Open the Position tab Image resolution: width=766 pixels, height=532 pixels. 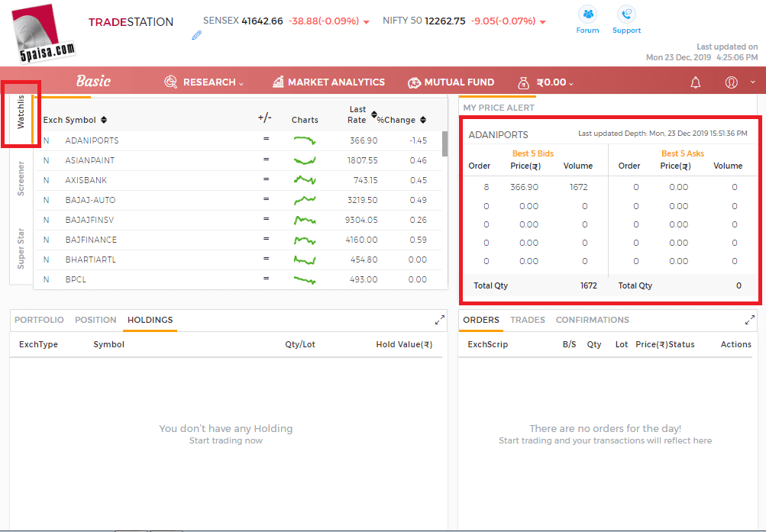pyautogui.click(x=95, y=320)
